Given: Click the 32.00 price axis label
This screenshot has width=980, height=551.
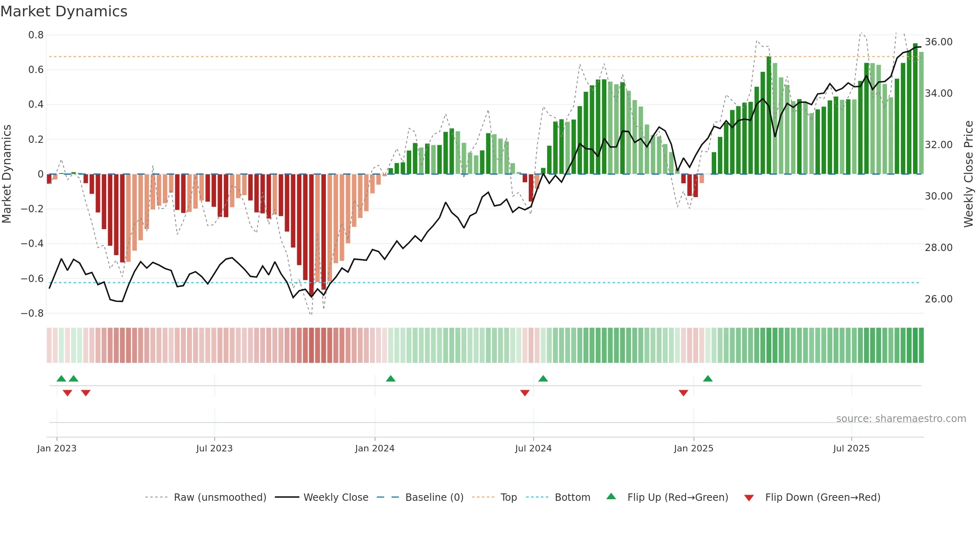Looking at the screenshot, I should 939,145.
